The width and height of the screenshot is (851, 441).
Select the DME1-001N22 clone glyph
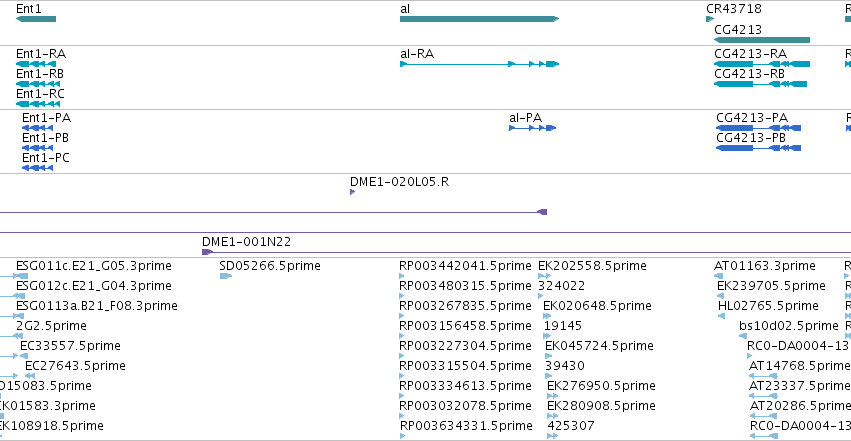[526, 252]
